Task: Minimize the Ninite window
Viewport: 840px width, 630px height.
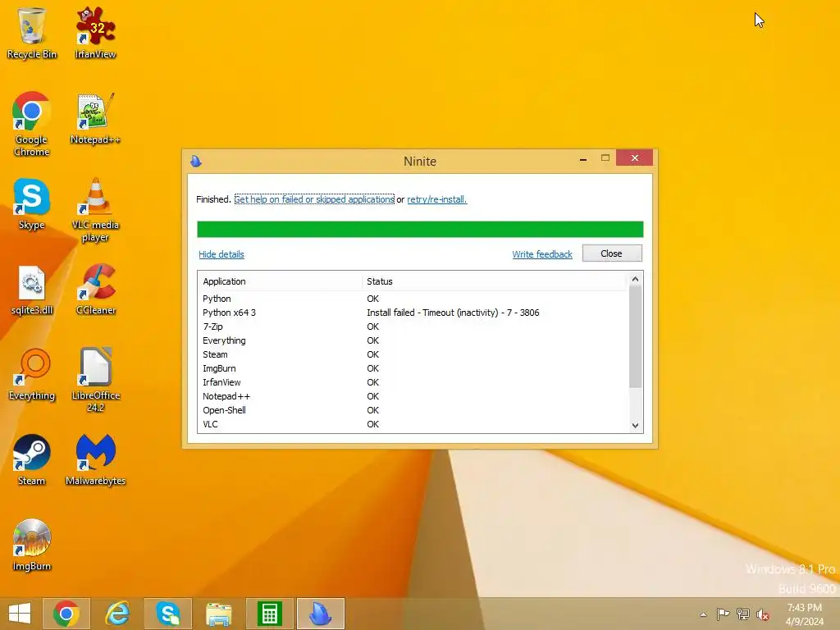Action: click(x=583, y=158)
